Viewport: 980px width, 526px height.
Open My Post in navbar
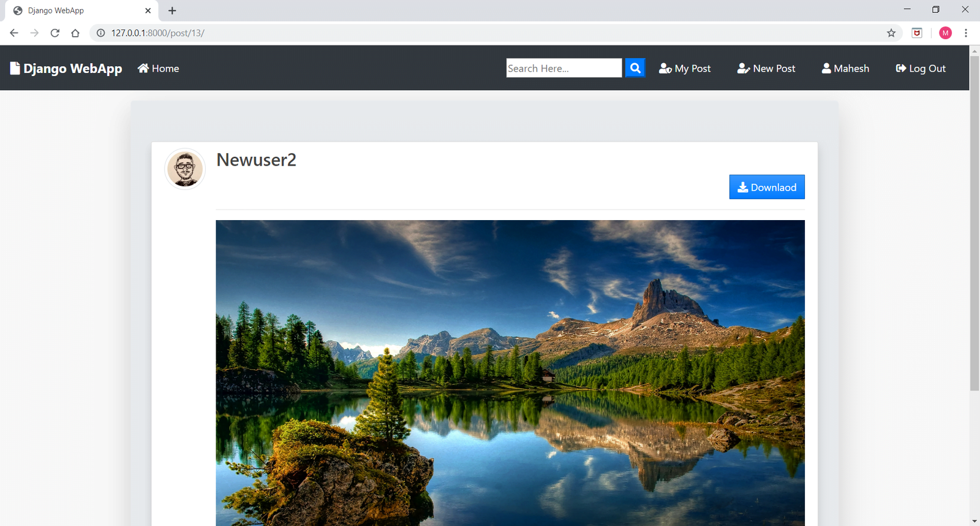click(685, 69)
